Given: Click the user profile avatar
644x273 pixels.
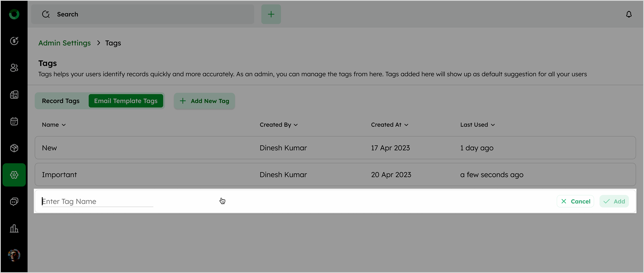Looking at the screenshot, I should (x=14, y=255).
